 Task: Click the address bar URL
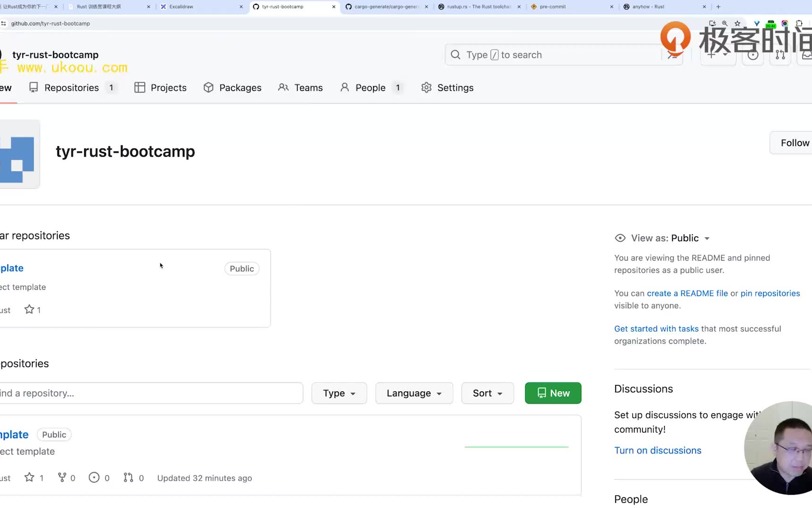[50, 24]
